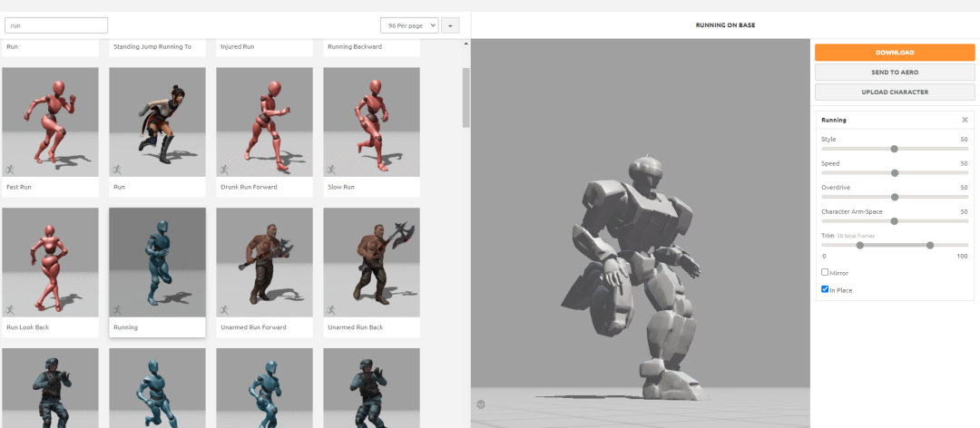The image size is (980, 428).
Task: Uncheck the In Place checkbox
Action: tap(825, 290)
